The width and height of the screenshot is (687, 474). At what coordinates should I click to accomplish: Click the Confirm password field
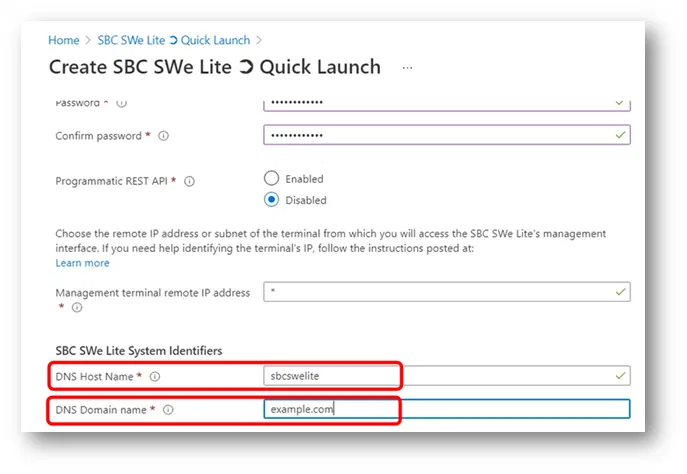446,135
